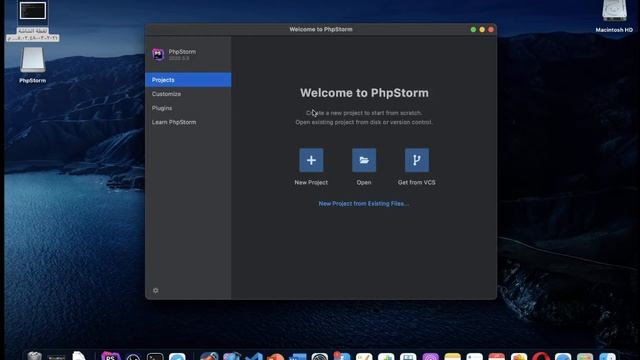The image size is (640, 360).
Task: Open Visual Studio Code from the Dock
Action: coord(254,356)
